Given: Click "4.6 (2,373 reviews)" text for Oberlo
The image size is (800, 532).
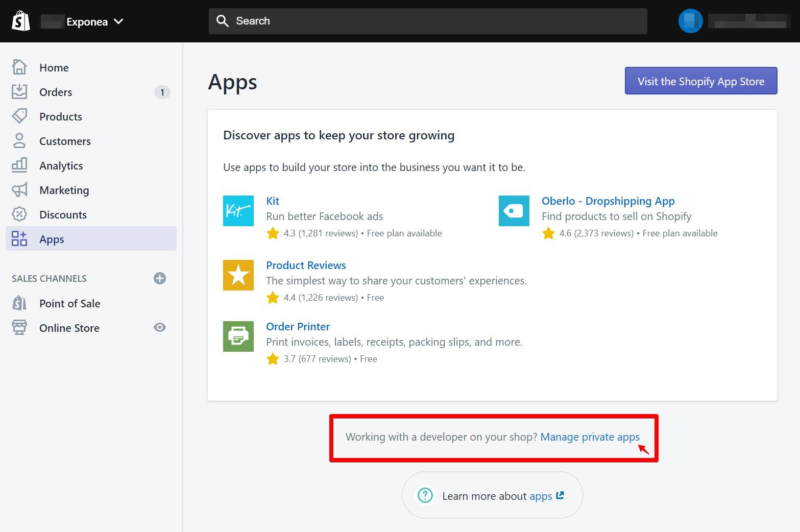Looking at the screenshot, I should pyautogui.click(x=596, y=233).
